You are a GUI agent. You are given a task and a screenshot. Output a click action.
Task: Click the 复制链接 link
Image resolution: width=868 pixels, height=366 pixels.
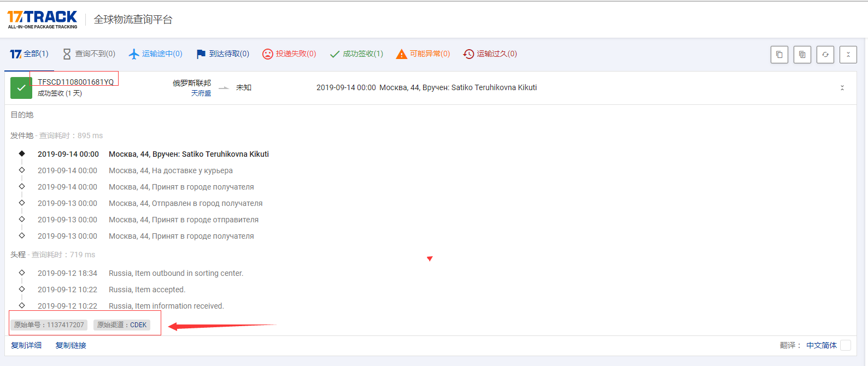click(x=71, y=345)
